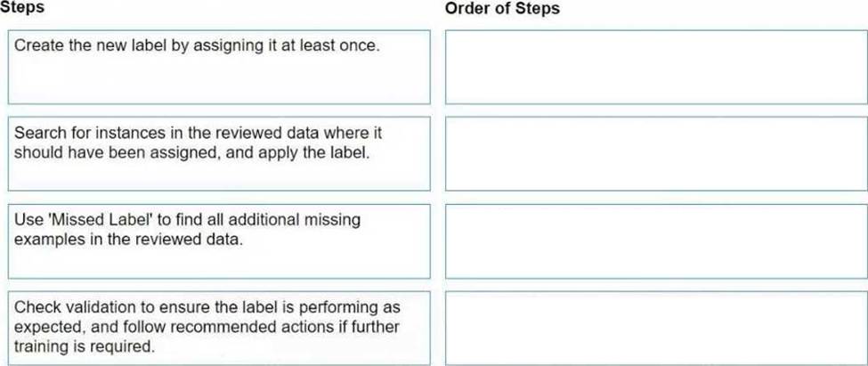
Task: Click blank space below 'Missed Label' step text
Action: (219, 263)
